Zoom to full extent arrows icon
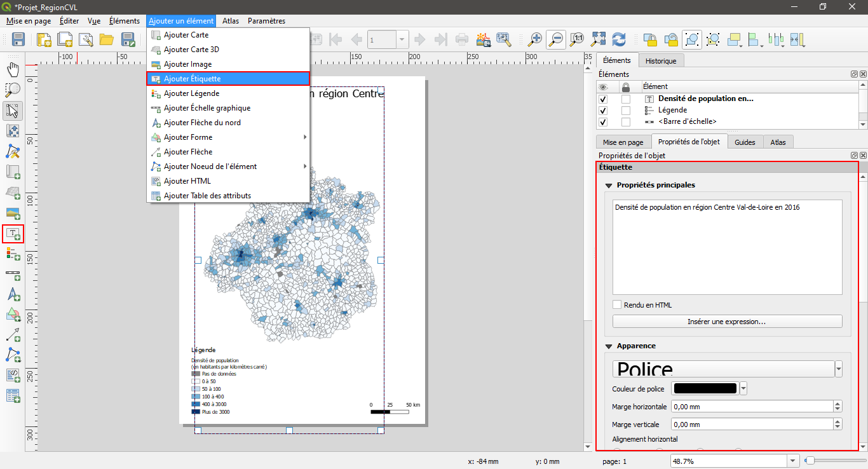This screenshot has height=469, width=868. [598, 39]
